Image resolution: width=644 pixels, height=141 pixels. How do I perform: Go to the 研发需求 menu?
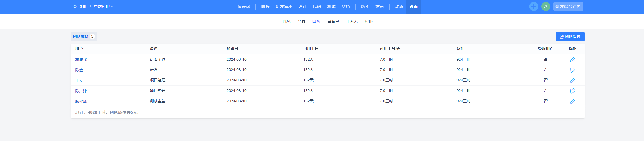coord(284,7)
